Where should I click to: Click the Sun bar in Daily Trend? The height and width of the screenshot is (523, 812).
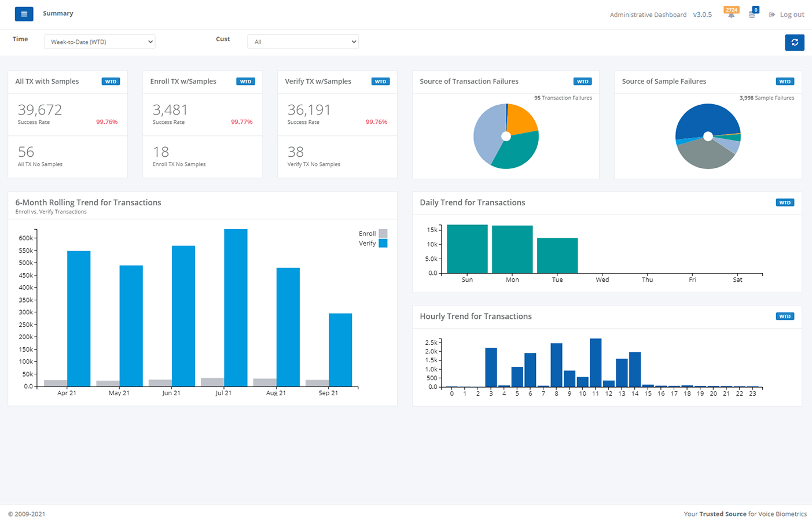(467, 249)
